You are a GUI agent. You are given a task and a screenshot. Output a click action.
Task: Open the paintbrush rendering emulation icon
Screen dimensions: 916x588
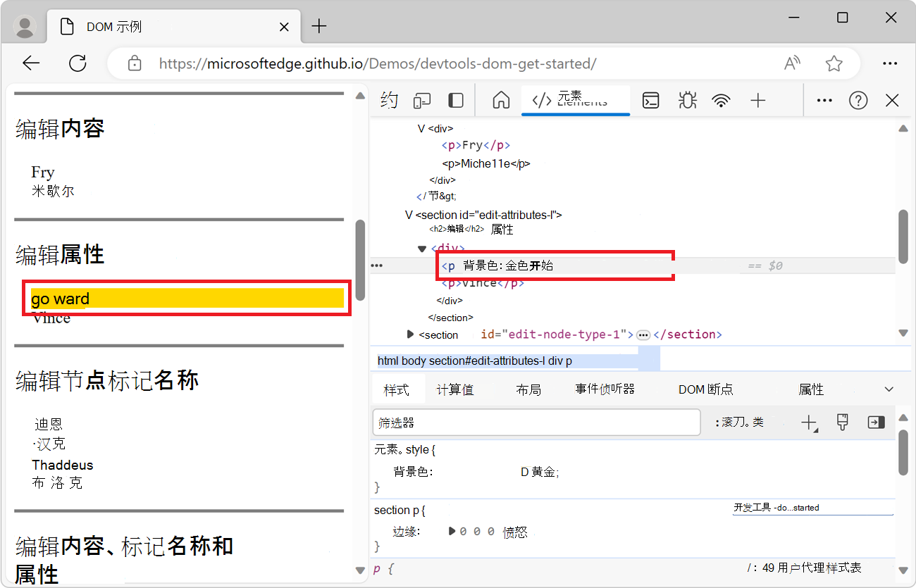(x=842, y=423)
